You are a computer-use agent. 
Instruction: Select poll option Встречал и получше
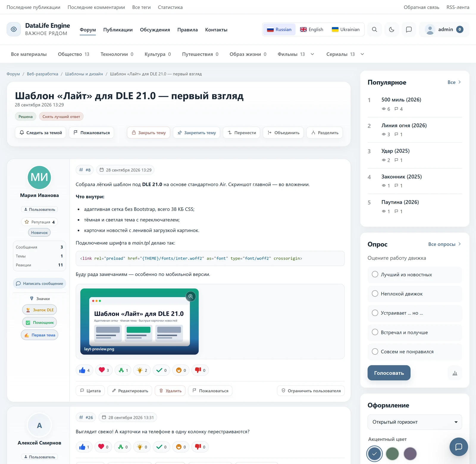click(x=415, y=333)
